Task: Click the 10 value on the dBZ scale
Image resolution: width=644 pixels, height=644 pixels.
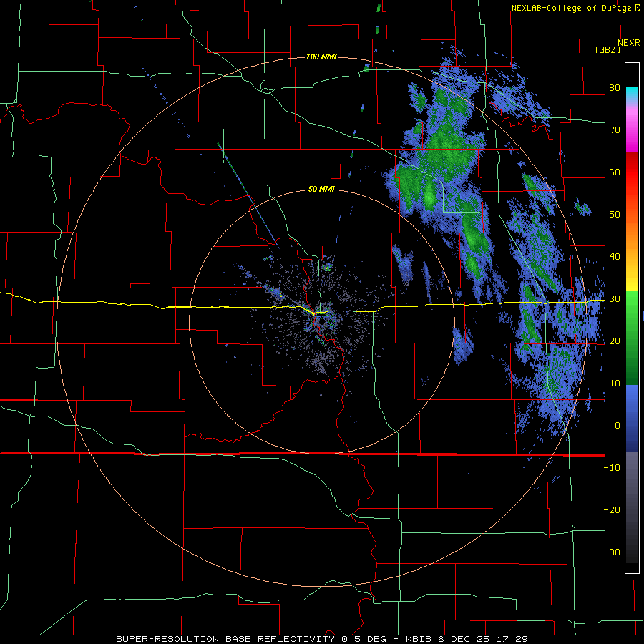Action: click(615, 384)
